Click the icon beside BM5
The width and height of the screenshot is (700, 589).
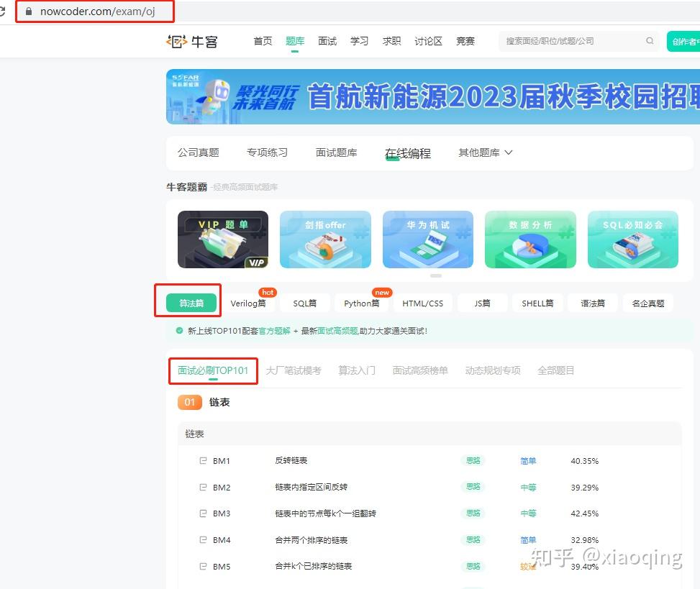(x=203, y=566)
